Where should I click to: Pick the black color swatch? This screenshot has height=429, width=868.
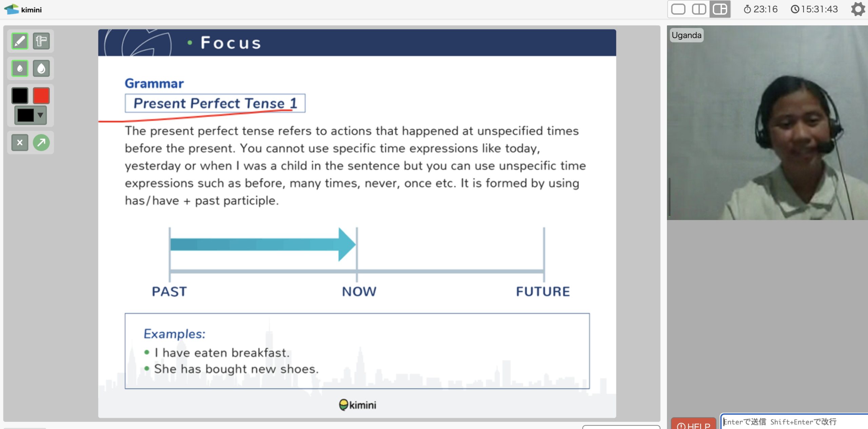20,96
